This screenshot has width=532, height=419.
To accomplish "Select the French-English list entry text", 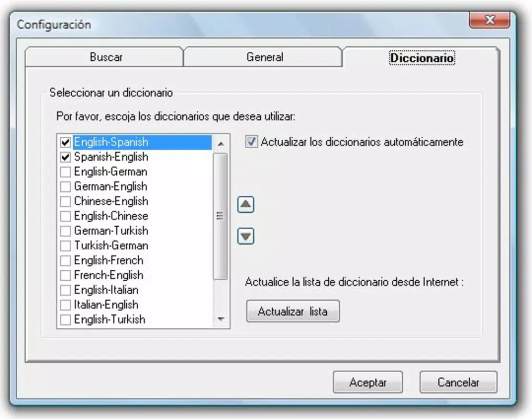I will 108,275.
